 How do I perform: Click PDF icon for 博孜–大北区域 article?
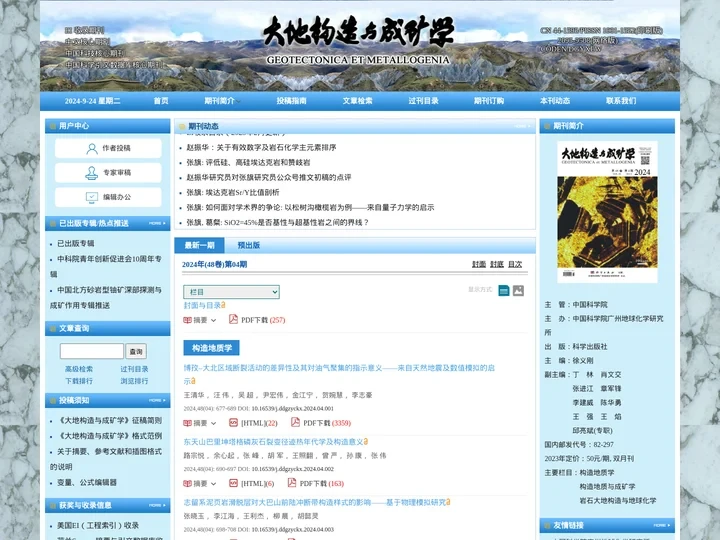coord(295,422)
